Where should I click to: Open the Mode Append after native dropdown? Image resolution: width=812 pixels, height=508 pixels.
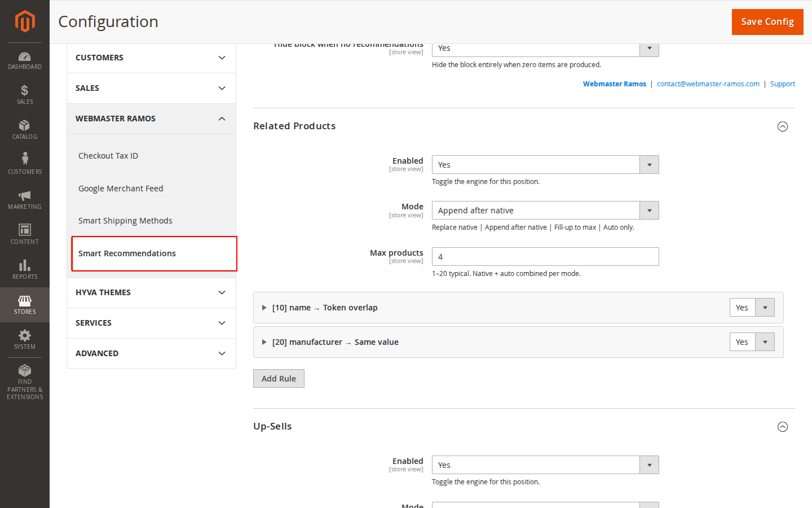pyautogui.click(x=545, y=211)
